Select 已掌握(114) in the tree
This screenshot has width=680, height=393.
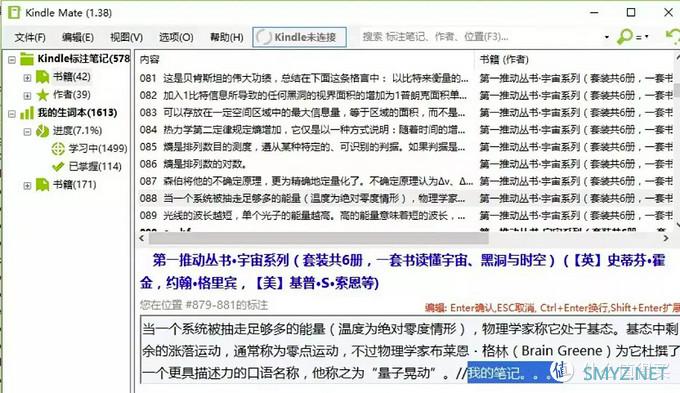pyautogui.click(x=95, y=167)
